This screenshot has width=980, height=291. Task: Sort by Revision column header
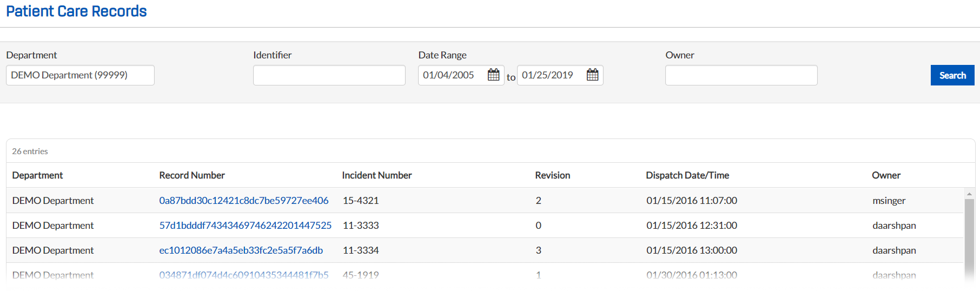point(553,175)
